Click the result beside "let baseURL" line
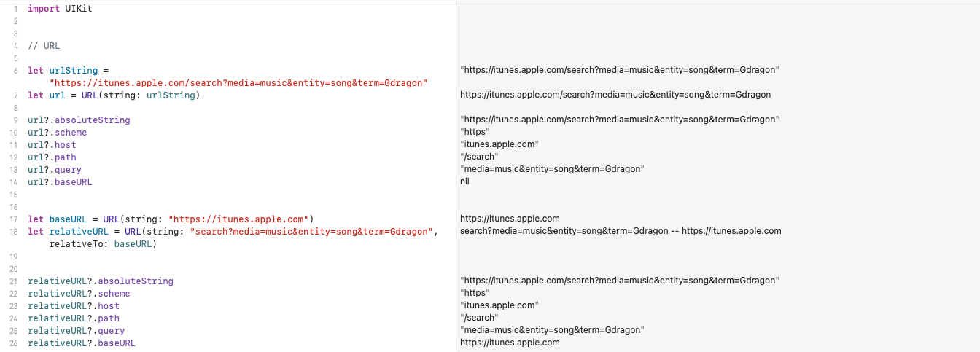The height and width of the screenshot is (352, 980). [510, 219]
